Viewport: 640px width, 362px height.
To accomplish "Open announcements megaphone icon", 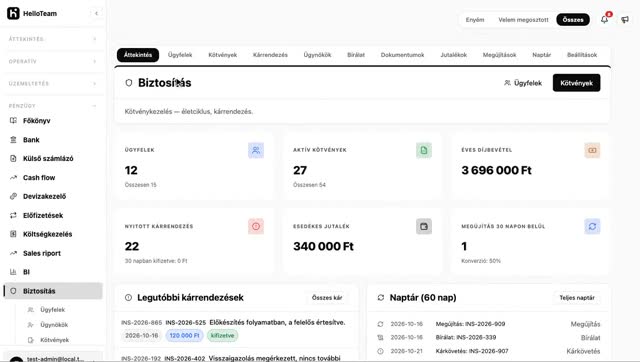I will [625, 19].
